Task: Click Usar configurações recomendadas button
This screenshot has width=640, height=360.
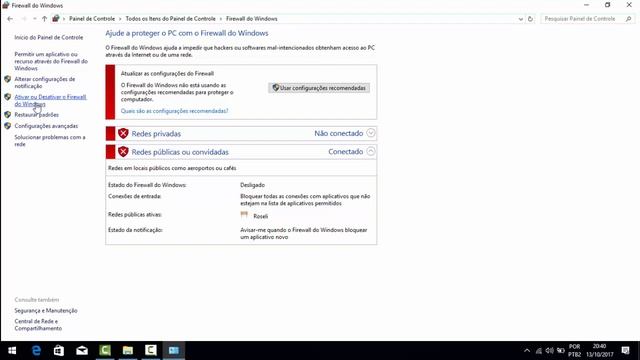Action: coord(319,88)
